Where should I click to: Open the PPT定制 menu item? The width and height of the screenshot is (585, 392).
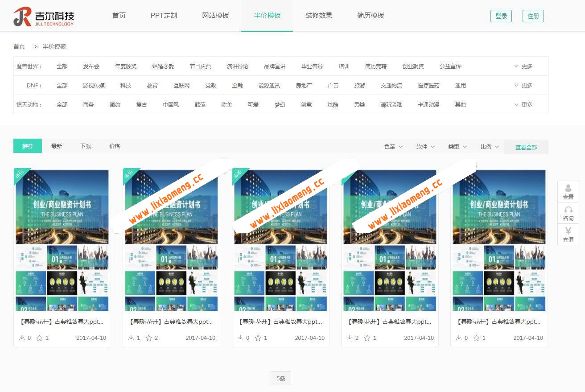pos(164,15)
